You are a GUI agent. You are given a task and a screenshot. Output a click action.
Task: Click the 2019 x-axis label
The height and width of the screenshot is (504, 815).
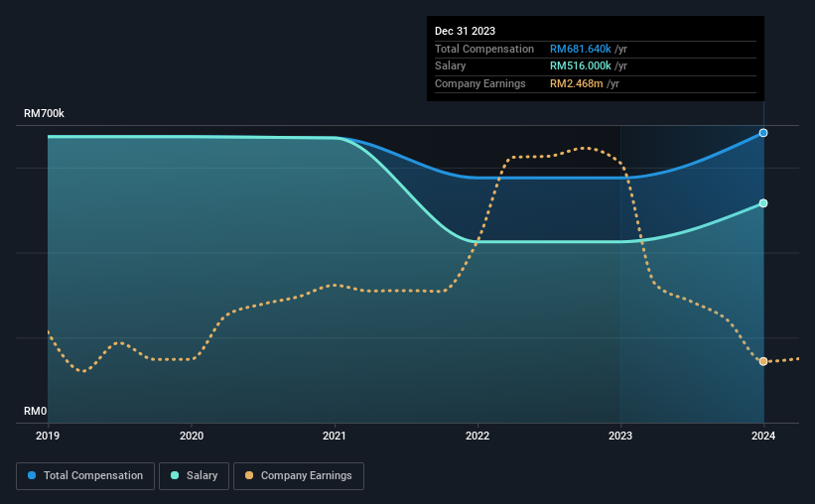[x=48, y=436]
